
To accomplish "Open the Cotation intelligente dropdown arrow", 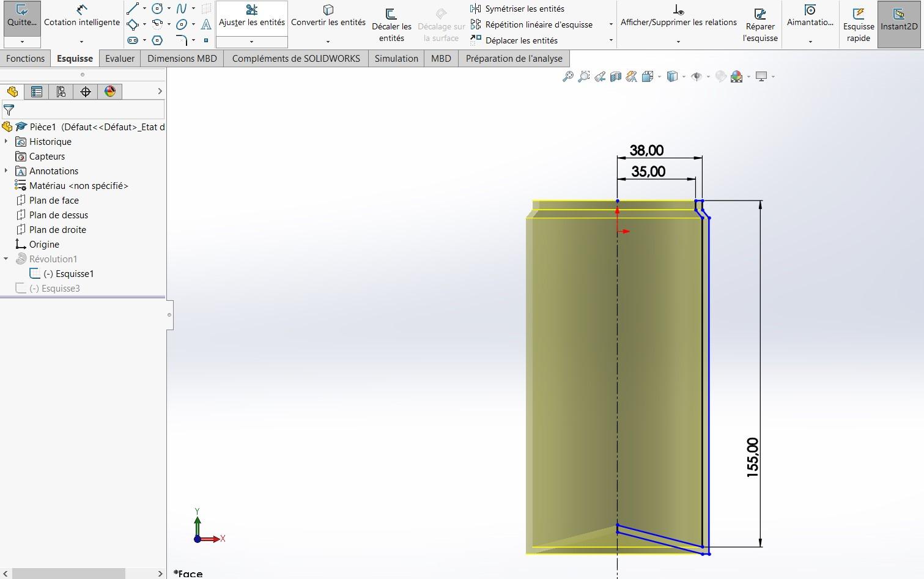I will (x=82, y=42).
